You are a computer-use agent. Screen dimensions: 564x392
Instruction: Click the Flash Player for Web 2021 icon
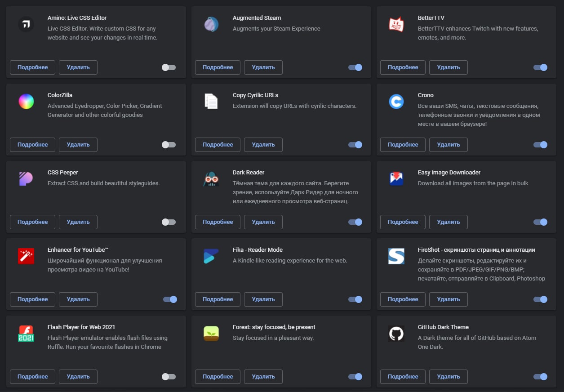point(26,334)
